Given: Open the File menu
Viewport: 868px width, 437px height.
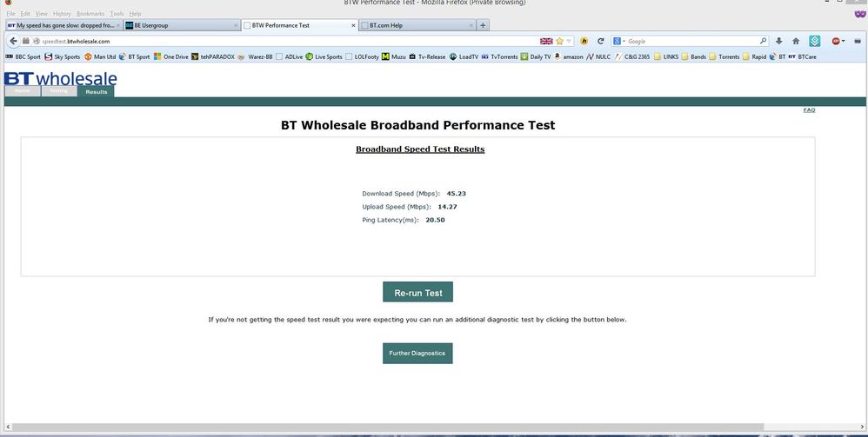Looking at the screenshot, I should point(10,13).
